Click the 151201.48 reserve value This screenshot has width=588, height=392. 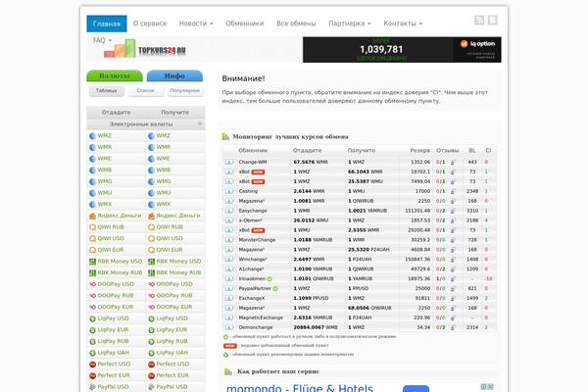click(417, 211)
